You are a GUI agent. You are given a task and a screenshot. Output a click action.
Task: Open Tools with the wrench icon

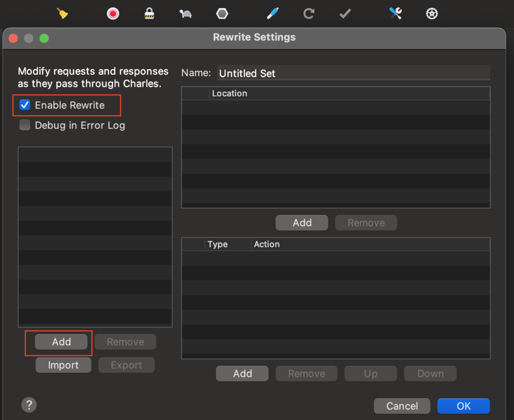396,14
